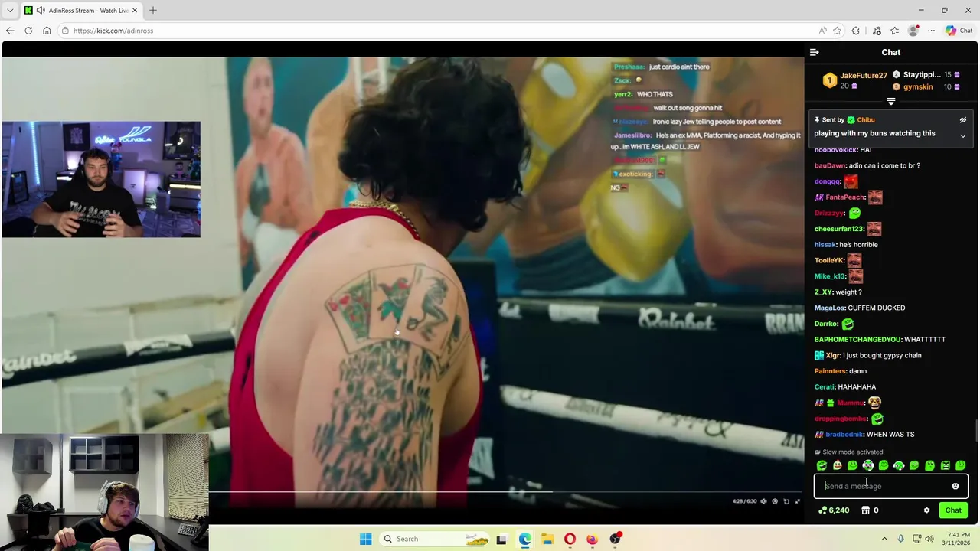Insert the orange-hat emote in quick bar
This screenshot has height=551, width=980.
tap(837, 465)
